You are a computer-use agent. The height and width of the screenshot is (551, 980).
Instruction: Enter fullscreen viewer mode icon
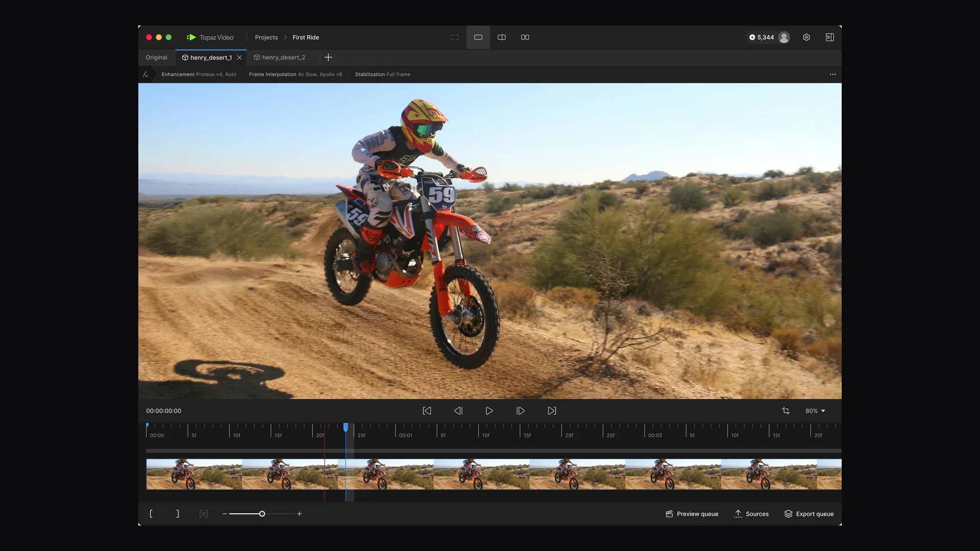(455, 37)
